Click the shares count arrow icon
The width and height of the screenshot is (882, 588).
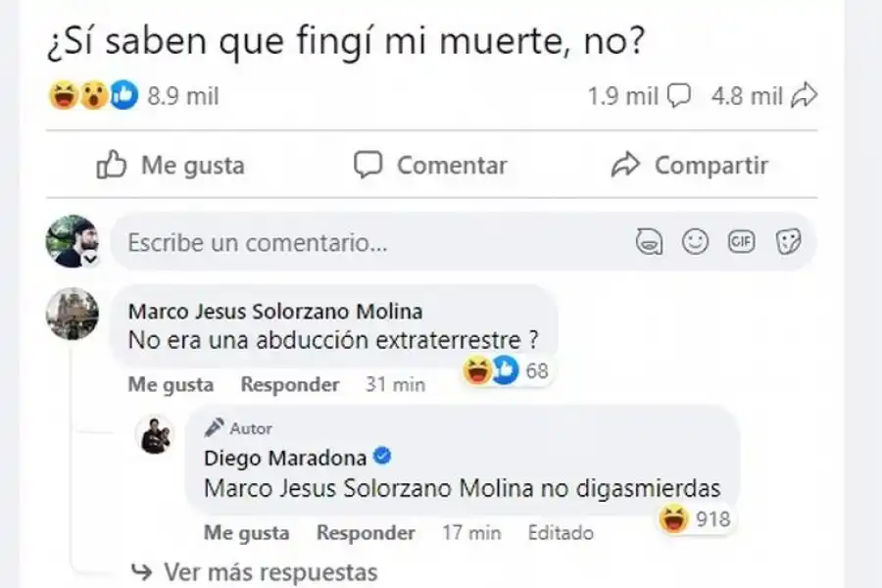click(x=804, y=96)
